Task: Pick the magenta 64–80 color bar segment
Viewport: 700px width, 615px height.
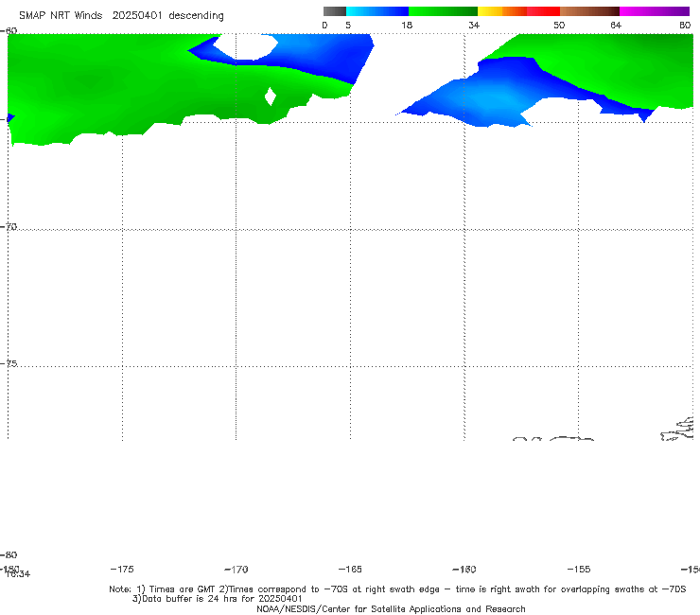Action: (655, 11)
